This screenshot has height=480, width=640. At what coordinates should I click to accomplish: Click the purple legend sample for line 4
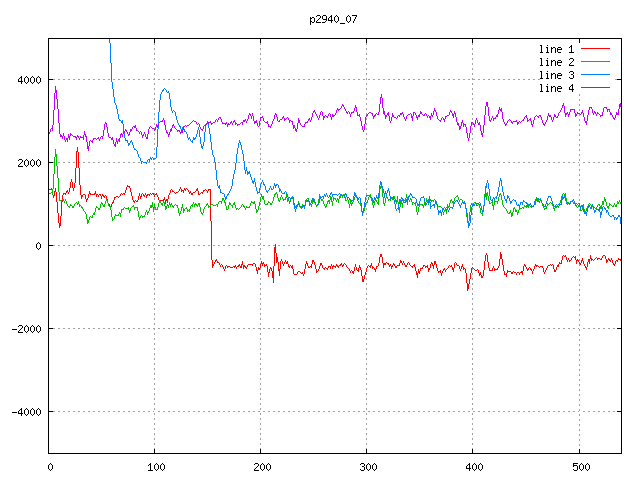tap(596, 88)
